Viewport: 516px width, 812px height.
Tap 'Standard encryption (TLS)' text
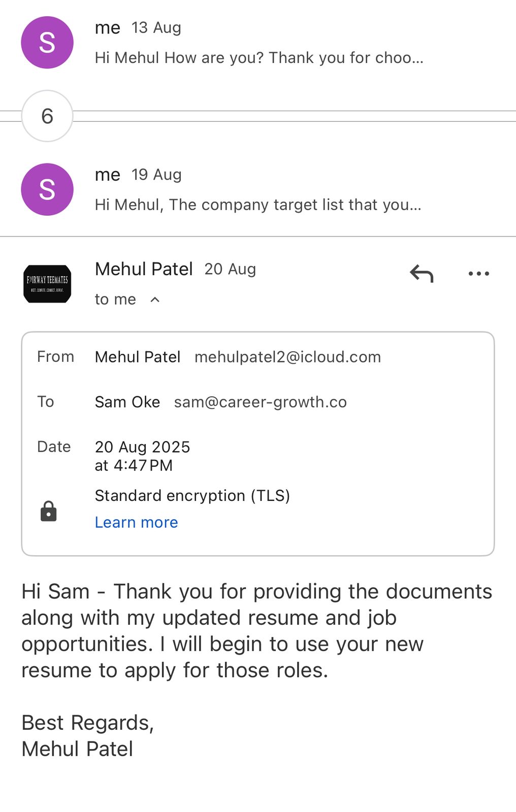pos(192,495)
